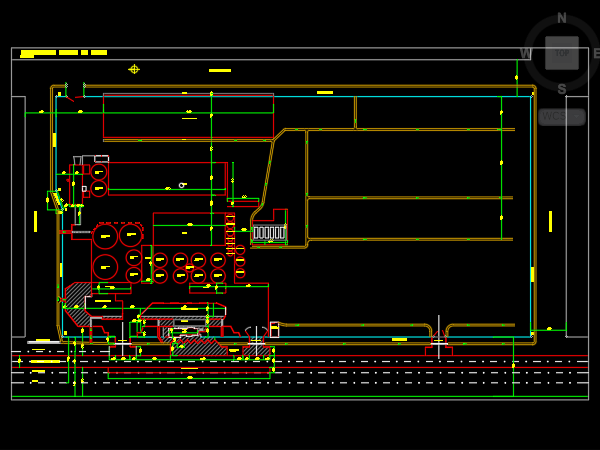
Task: Select the S direction on the compass
Action: point(561,89)
